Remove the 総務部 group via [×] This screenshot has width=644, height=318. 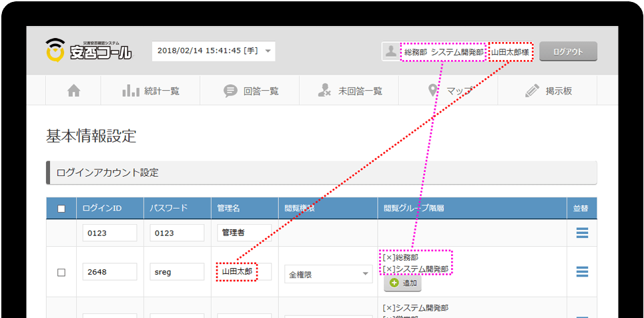click(388, 258)
